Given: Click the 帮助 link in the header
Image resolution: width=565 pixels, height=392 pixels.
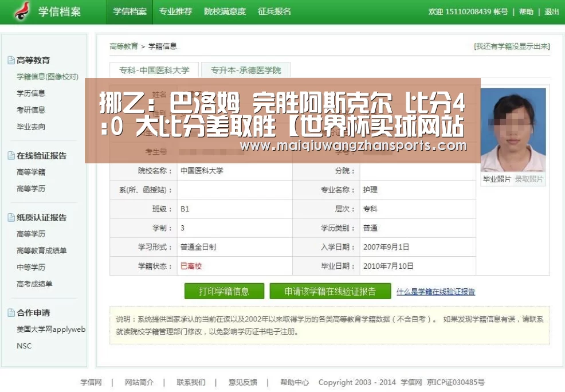Looking at the screenshot, I should click(x=526, y=12).
